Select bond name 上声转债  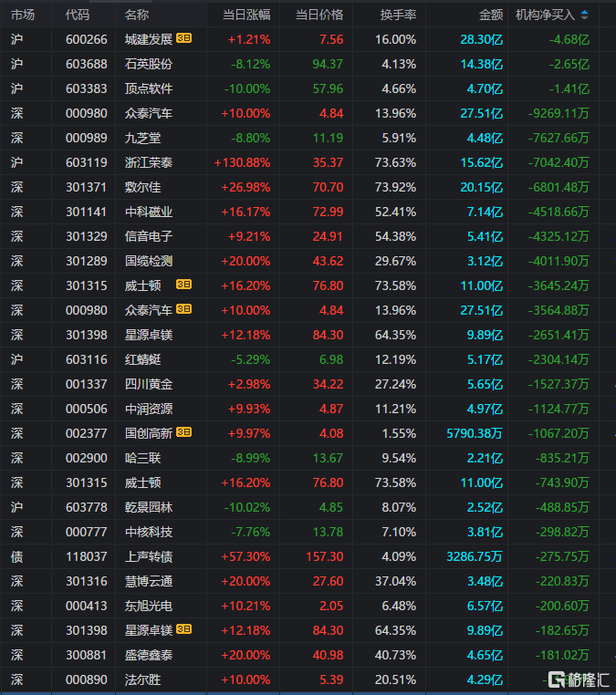(x=149, y=556)
